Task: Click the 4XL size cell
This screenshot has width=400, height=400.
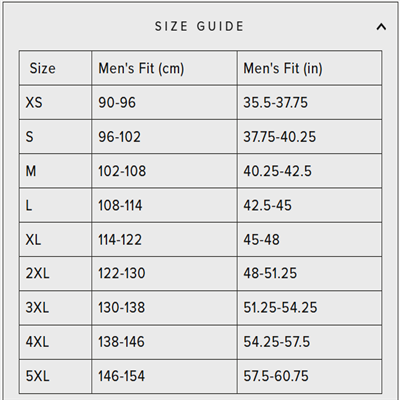Action: (55, 342)
